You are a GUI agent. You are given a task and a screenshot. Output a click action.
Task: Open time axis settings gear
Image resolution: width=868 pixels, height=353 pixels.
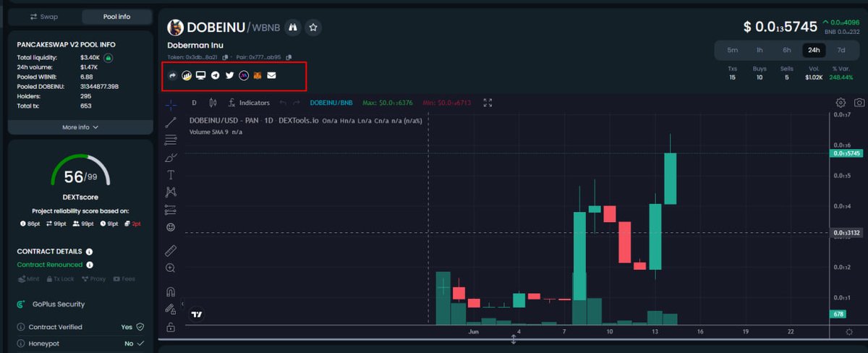tap(849, 331)
